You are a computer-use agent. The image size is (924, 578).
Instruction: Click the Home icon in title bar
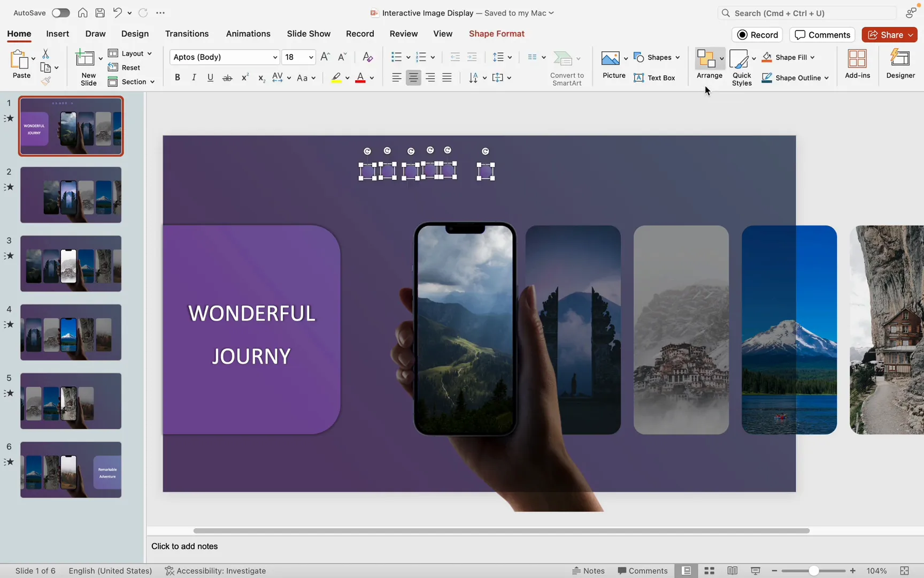(x=83, y=13)
